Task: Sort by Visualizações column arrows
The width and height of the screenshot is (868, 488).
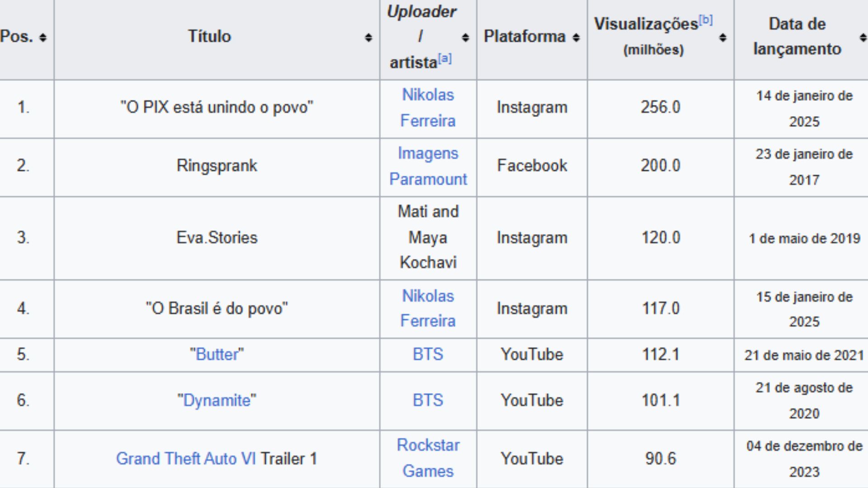Action: 723,38
